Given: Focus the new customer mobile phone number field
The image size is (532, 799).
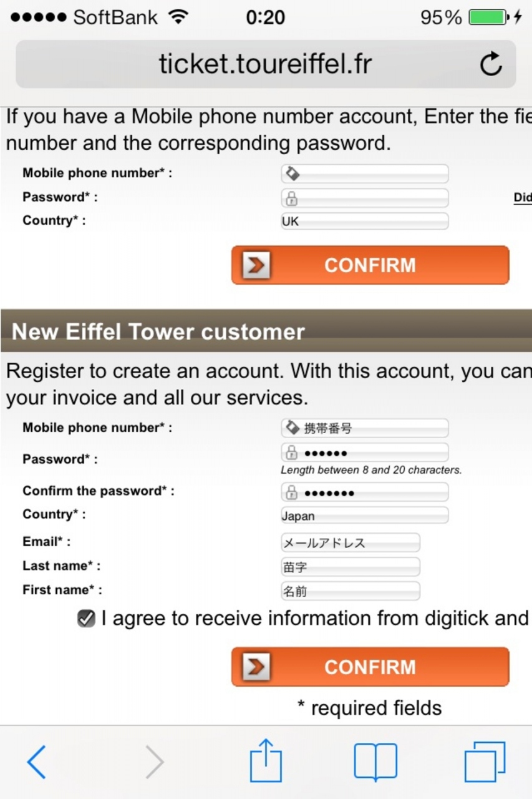Looking at the screenshot, I should 373,428.
